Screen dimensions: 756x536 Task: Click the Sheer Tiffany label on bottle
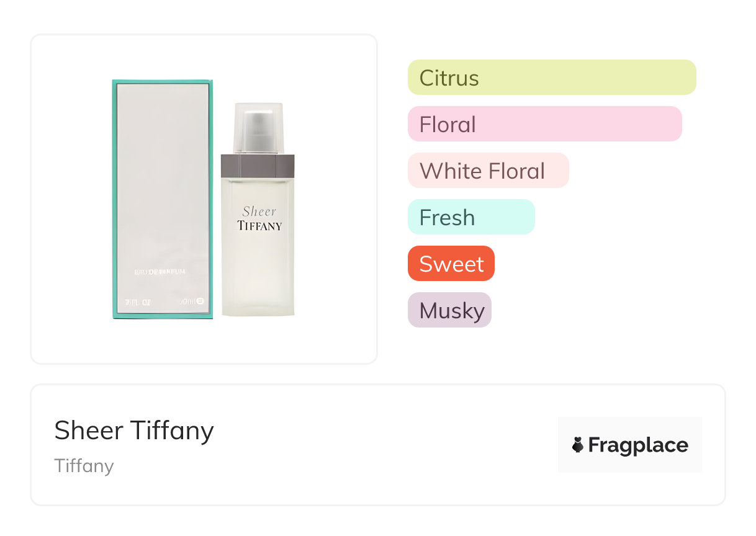tap(259, 218)
